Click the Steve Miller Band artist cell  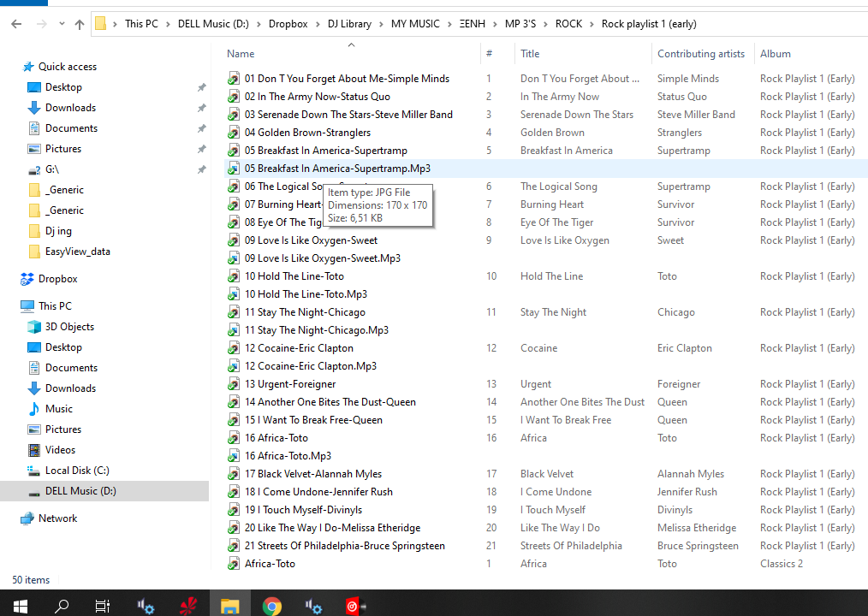click(x=696, y=115)
